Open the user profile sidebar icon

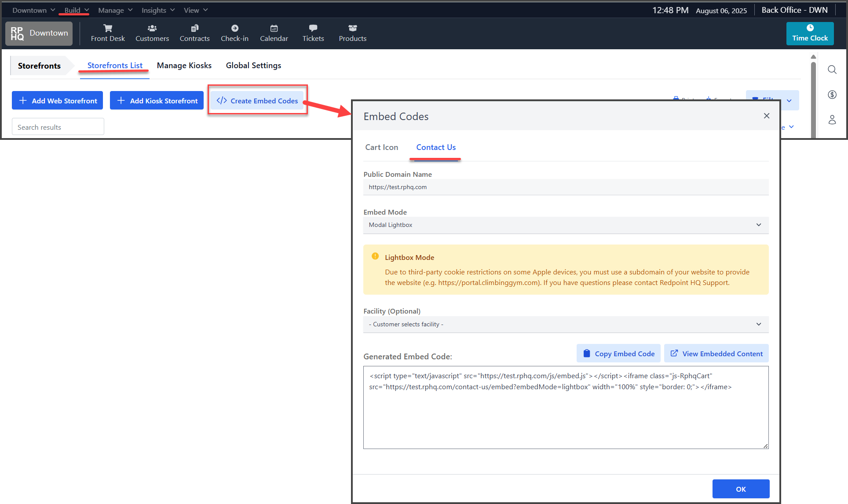pos(832,120)
